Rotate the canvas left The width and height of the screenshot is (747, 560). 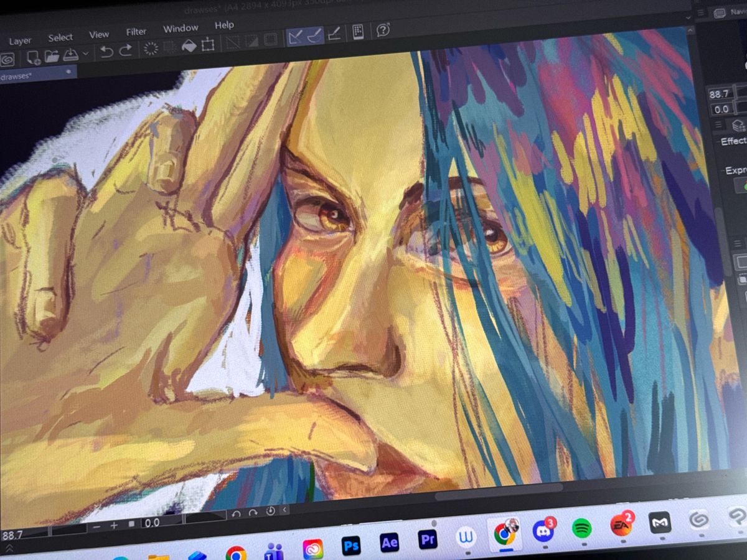point(237,515)
